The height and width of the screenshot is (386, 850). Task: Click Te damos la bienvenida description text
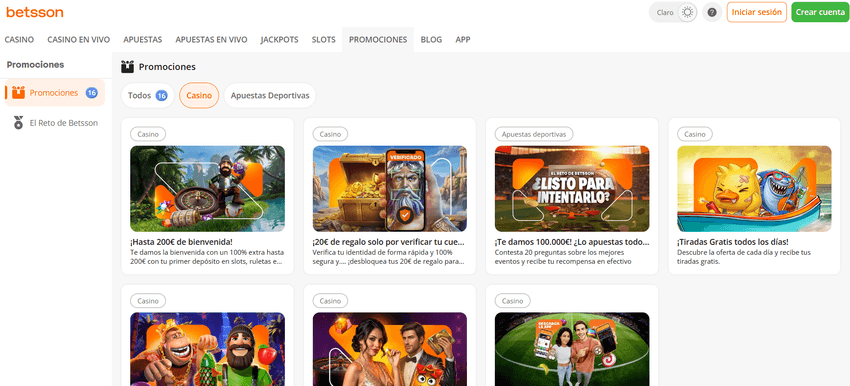(207, 257)
